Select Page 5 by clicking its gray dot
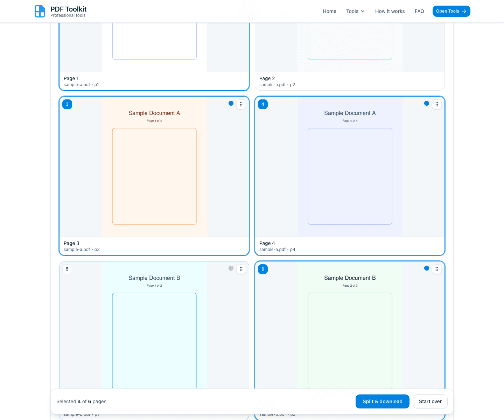This screenshot has height=420, width=504. 231,268
